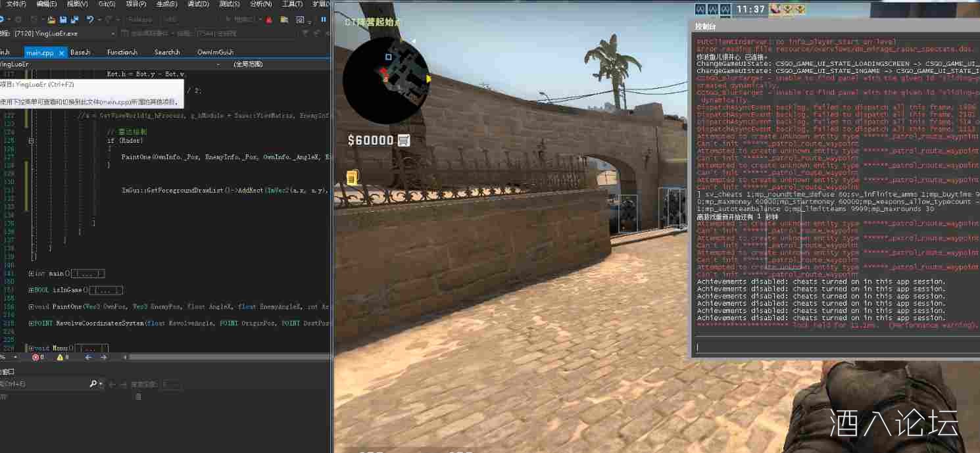Switch to the Search.h tab
980x453 pixels.
pyautogui.click(x=166, y=52)
